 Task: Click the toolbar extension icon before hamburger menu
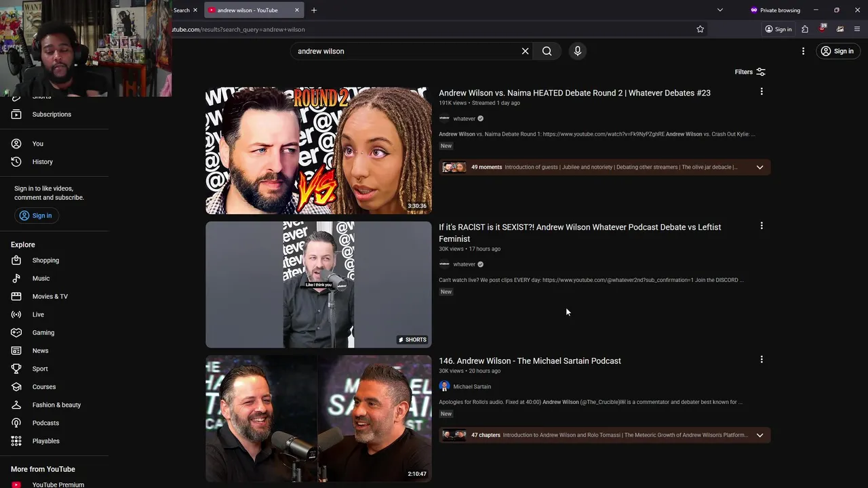pyautogui.click(x=840, y=29)
